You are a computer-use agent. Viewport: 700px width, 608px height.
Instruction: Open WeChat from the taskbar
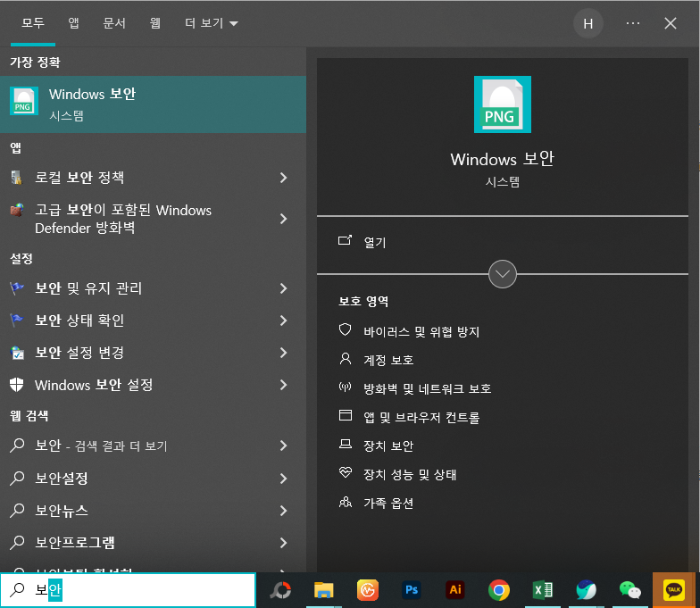tap(630, 590)
